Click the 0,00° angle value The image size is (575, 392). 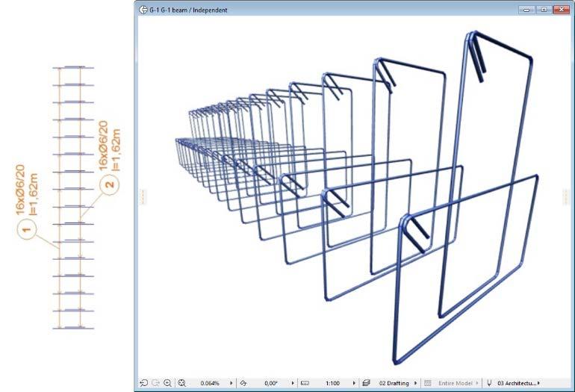point(270,383)
